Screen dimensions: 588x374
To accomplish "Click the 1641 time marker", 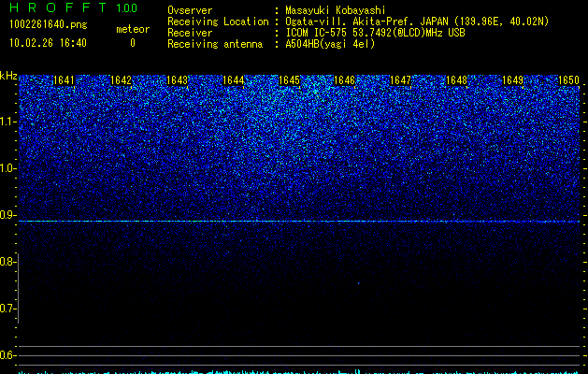I will (x=64, y=80).
